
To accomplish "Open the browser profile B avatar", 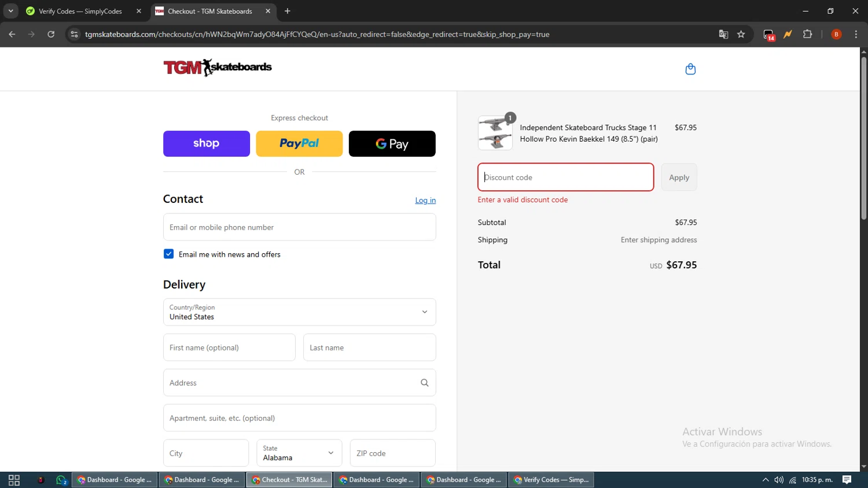I will point(836,34).
